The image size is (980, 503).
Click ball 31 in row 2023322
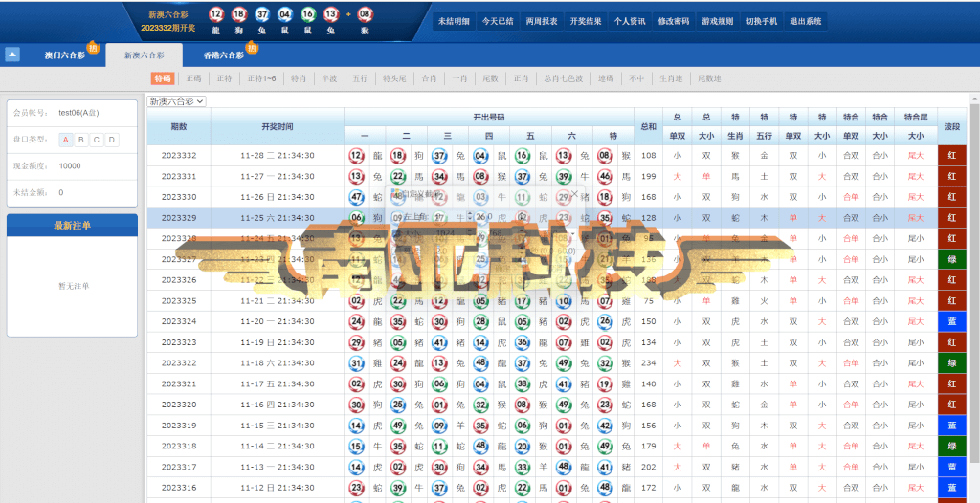click(356, 363)
